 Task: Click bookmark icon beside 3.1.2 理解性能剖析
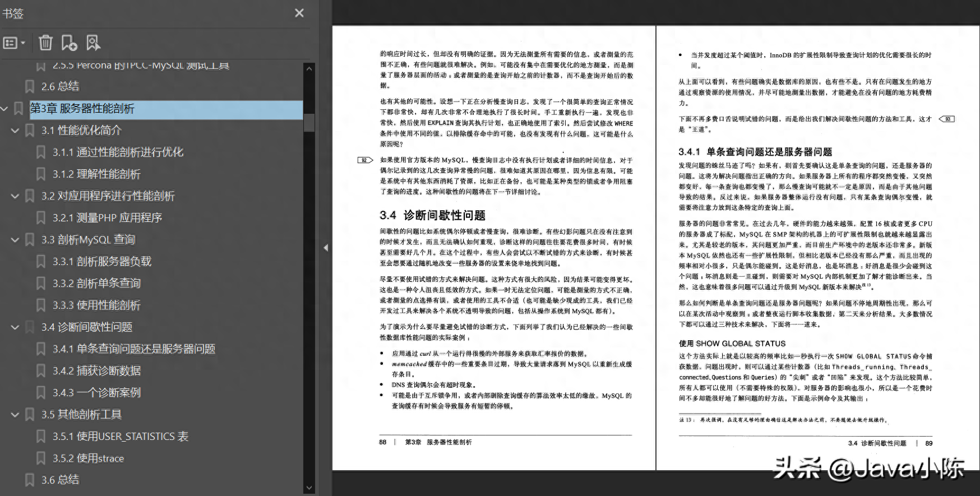pos(41,174)
